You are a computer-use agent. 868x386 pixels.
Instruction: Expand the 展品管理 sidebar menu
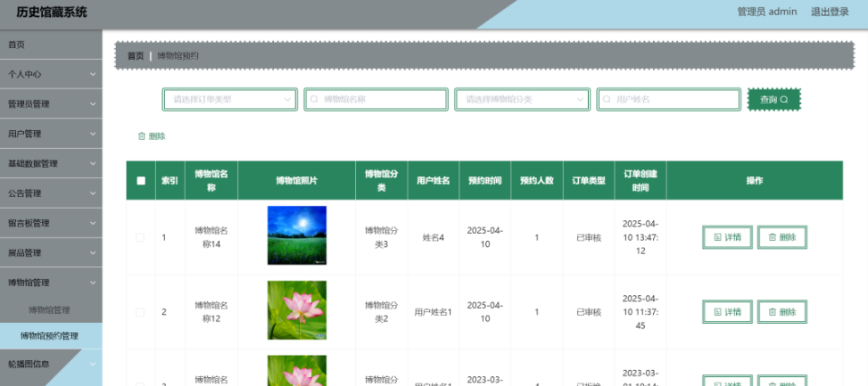coord(51,252)
